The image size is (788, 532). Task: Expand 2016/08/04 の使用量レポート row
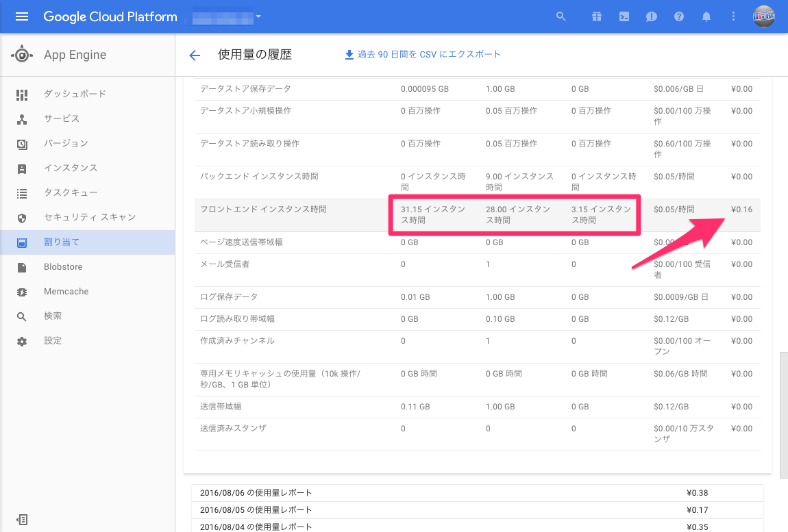click(x=477, y=527)
